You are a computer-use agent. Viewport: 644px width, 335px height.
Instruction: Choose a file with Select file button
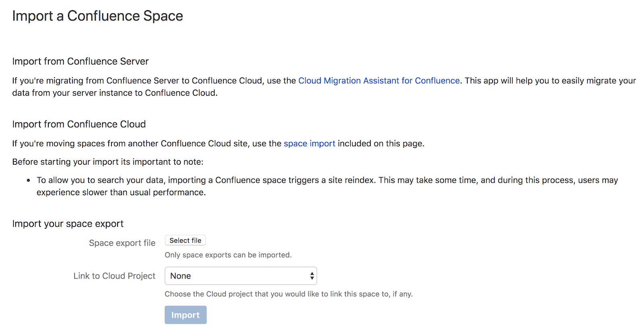(185, 240)
